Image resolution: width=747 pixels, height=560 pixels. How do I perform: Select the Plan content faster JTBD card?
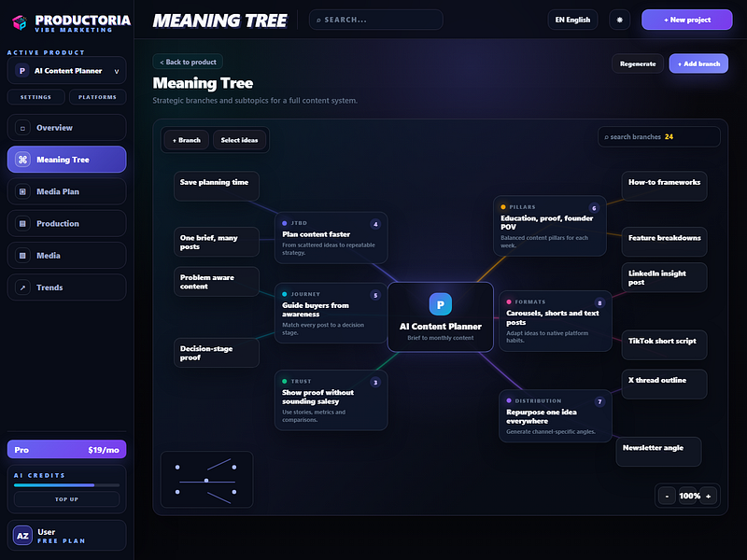point(331,238)
